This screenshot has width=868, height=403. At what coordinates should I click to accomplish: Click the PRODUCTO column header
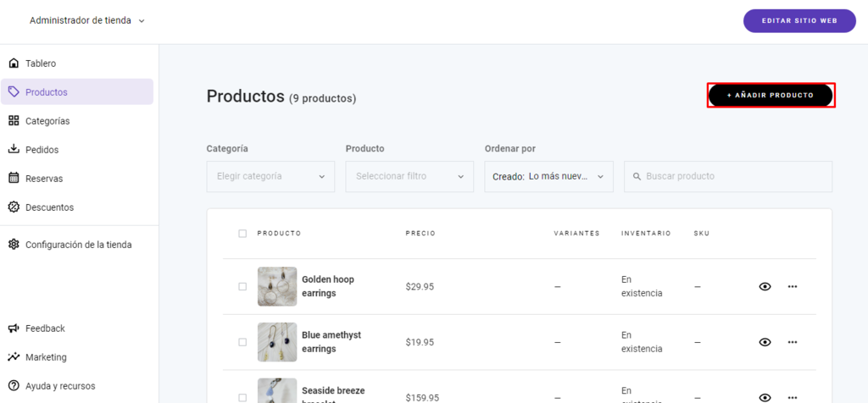point(279,234)
